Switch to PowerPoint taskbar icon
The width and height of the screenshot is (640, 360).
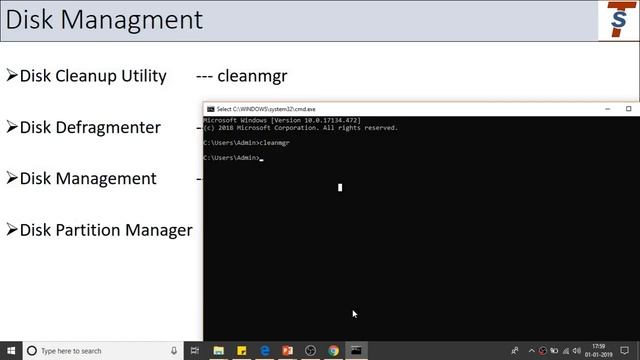pyautogui.click(x=288, y=351)
